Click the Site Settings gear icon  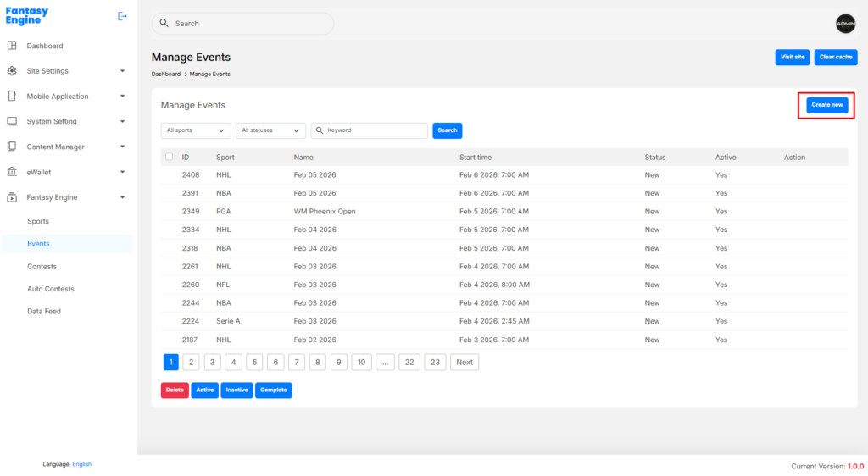(x=12, y=71)
